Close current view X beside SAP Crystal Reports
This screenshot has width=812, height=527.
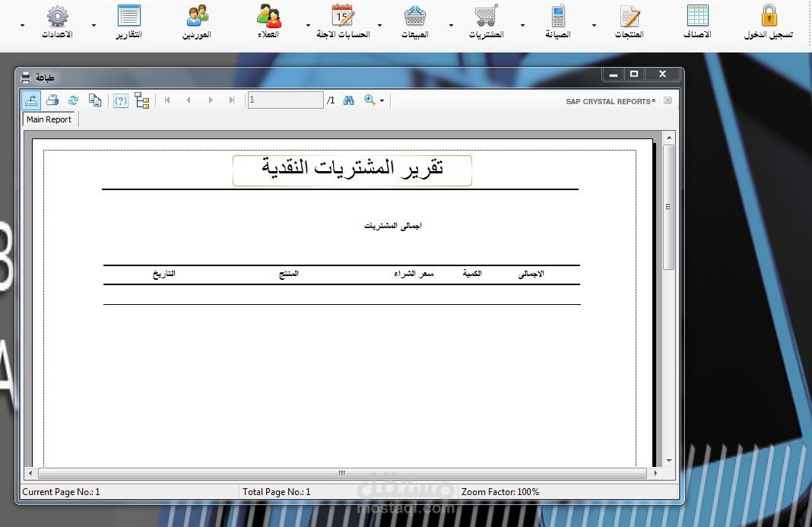pyautogui.click(x=668, y=100)
